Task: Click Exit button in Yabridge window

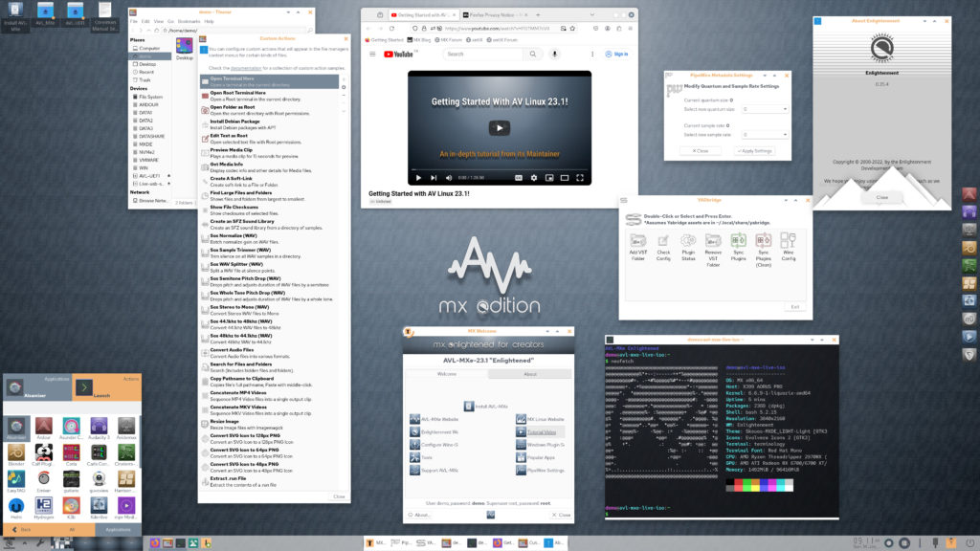Action: click(x=794, y=307)
